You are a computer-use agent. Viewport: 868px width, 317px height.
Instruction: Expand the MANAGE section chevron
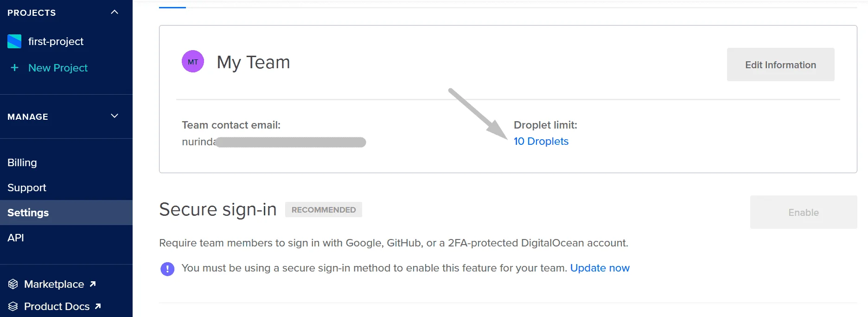[x=115, y=116]
